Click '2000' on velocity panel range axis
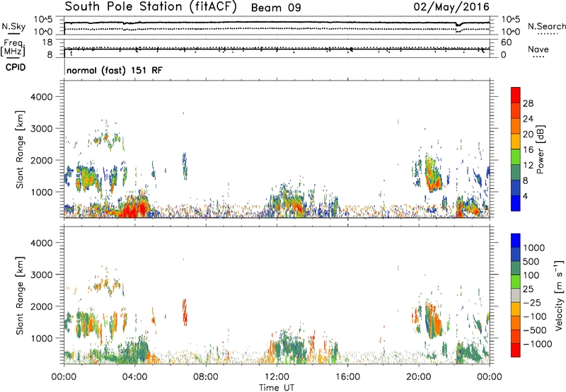 pos(41,306)
